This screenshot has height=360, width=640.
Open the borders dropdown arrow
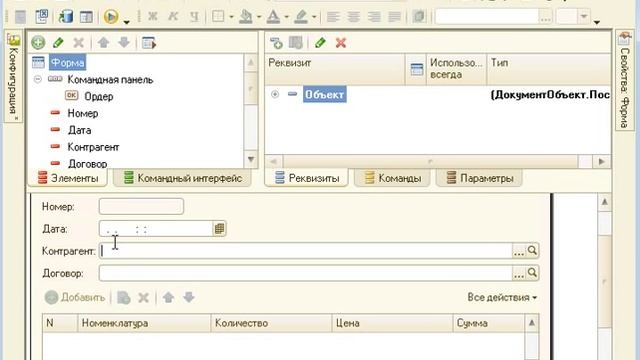point(231,17)
